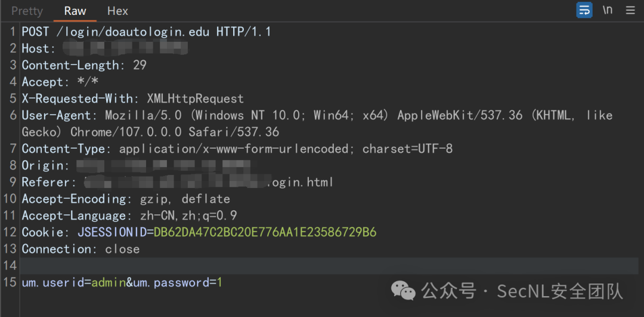This screenshot has height=317, width=644.
Task: Open the hamburger editor options menu
Action: pyautogui.click(x=630, y=10)
